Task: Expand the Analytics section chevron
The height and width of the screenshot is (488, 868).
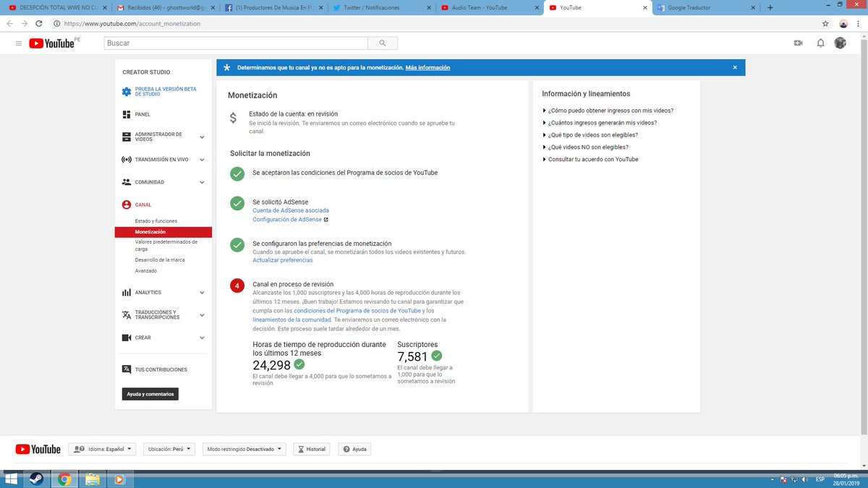Action: tap(202, 293)
